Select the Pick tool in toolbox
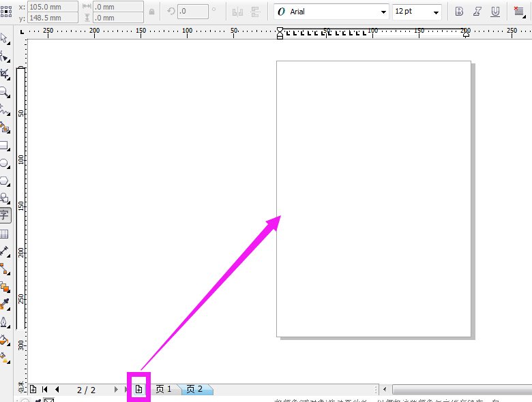Viewport: 532px width, 402px height. click(4, 39)
